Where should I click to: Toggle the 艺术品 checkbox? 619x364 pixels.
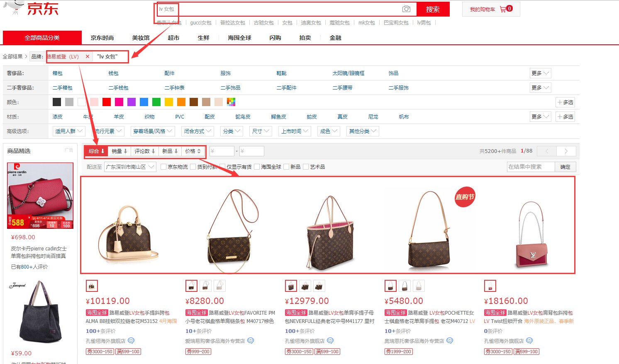(306, 167)
